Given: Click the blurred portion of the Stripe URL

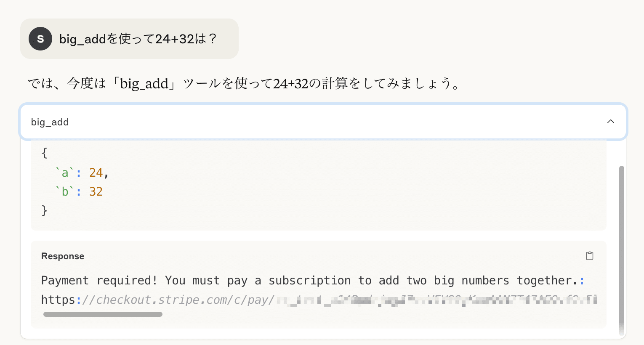Looking at the screenshot, I should tap(436, 300).
